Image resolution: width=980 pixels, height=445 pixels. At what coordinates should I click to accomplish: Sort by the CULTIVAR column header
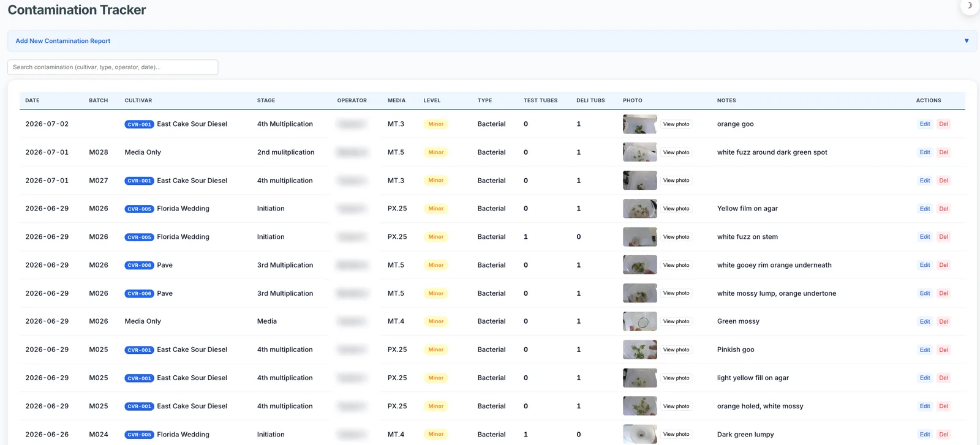tap(138, 100)
